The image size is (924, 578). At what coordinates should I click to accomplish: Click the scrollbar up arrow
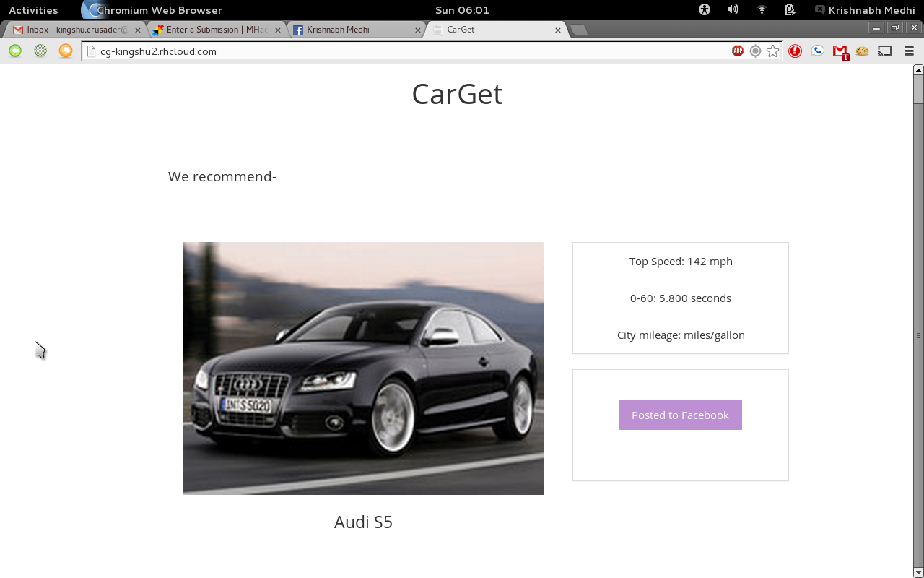pos(918,70)
